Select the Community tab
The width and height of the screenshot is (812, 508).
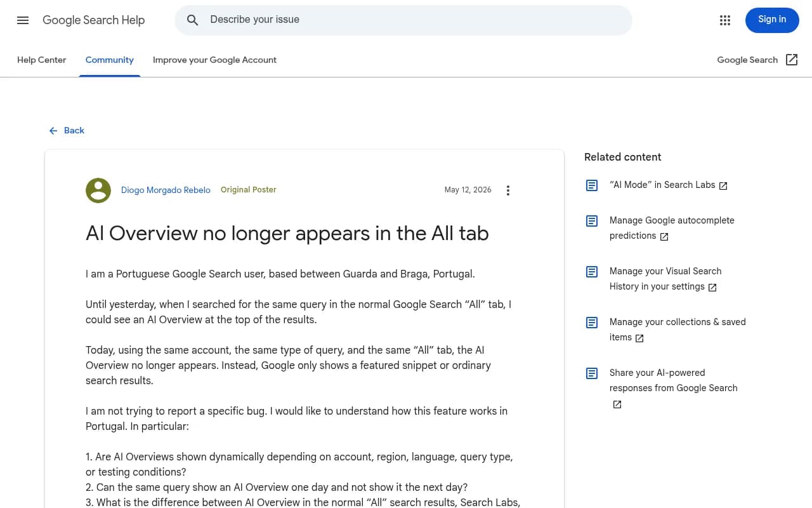click(x=110, y=60)
